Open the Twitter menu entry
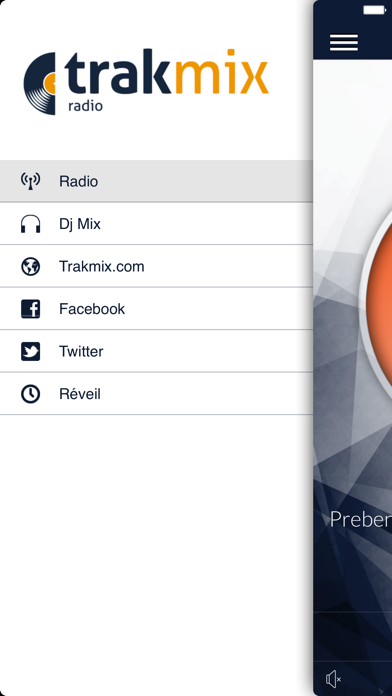Screen dimensions: 392x696 click(x=156, y=352)
